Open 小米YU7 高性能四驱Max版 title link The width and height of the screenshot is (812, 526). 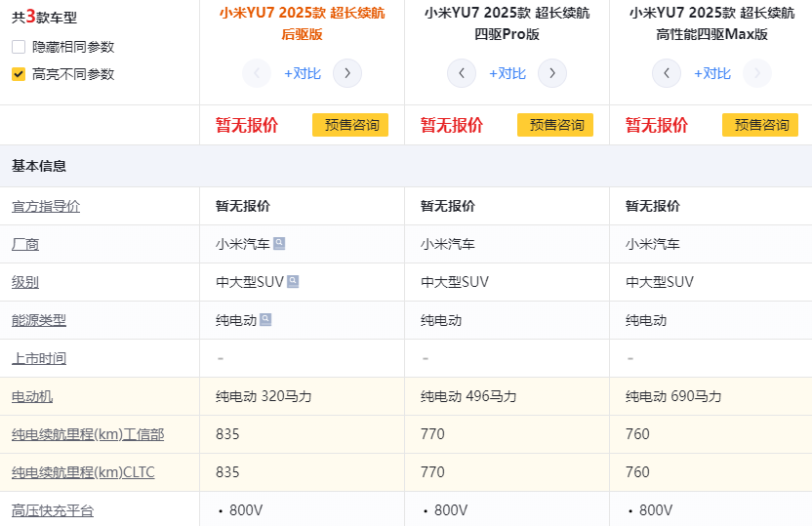[x=712, y=23]
